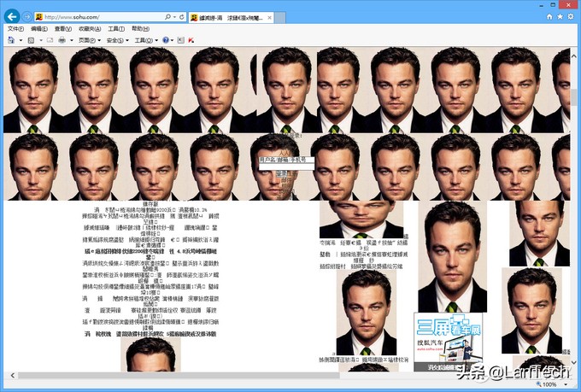Screen dimensions: 581x392
Task: Click the Print icon in command bar
Action: click(x=62, y=39)
